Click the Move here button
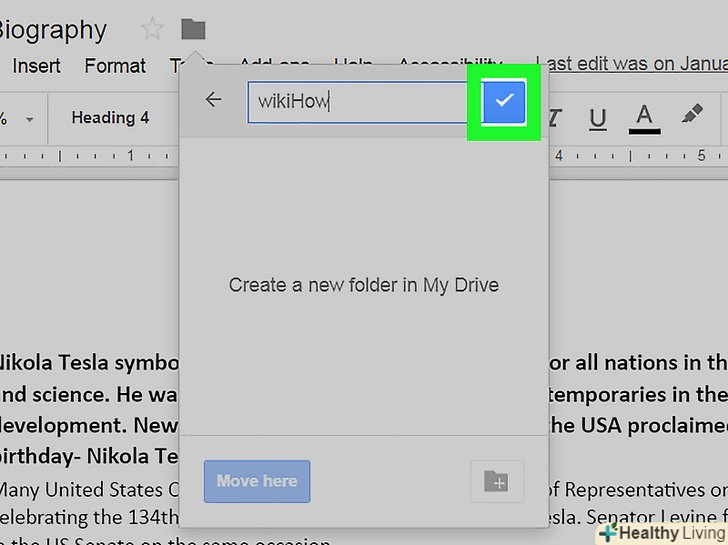 click(x=257, y=481)
